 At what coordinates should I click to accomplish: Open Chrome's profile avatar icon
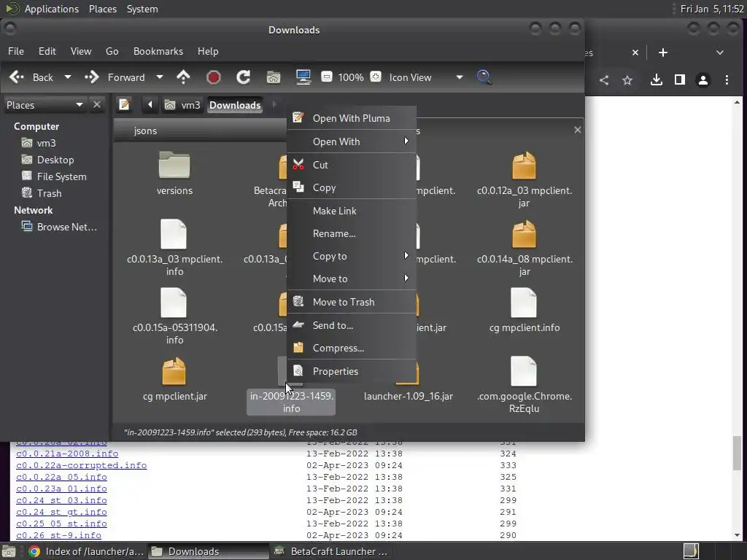pos(703,80)
